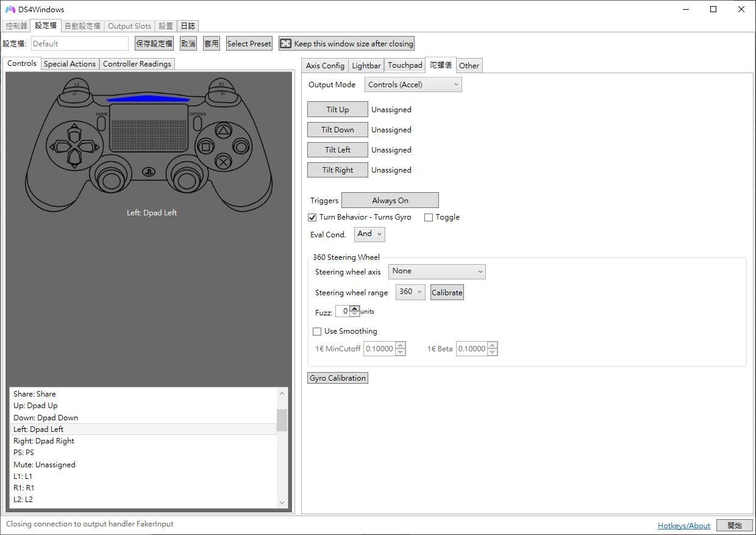Click the right analog stick on controller
756x535 pixels.
coord(187,179)
